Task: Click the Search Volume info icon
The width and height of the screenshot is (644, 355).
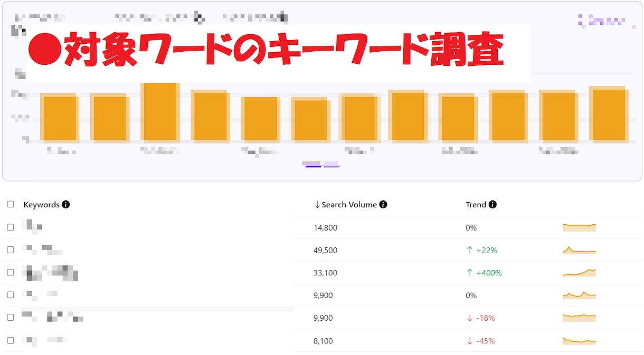Action: point(383,205)
